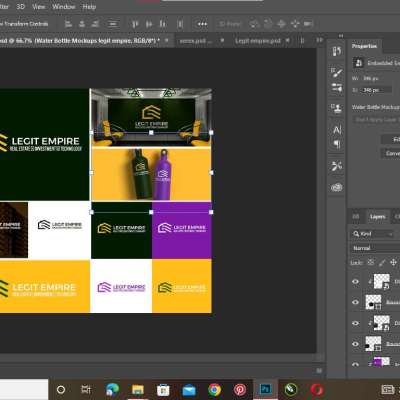400x400 pixels.
Task: Switch to Water Bottle Mockups document tab
Action: [x=79, y=41]
